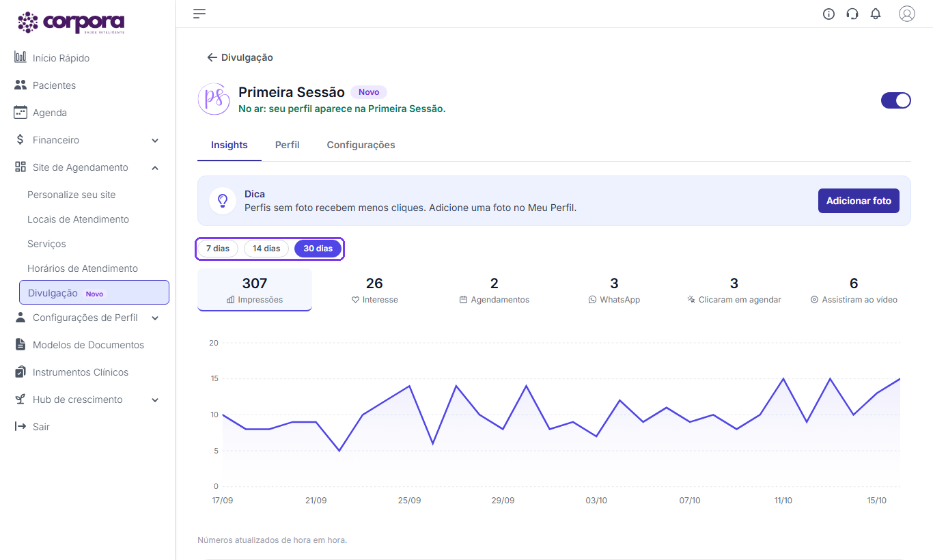Open Horários de Atendimento
This screenshot has width=933, height=560.
[83, 268]
